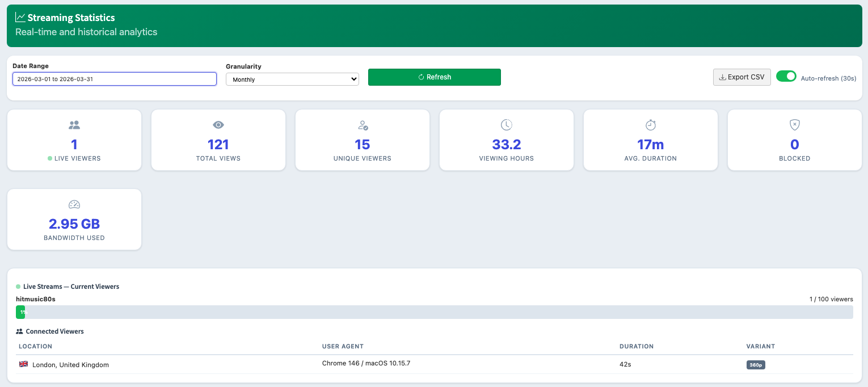This screenshot has width=868, height=387.
Task: Click the Bandwidth Used speedometer icon
Action: coord(74,204)
